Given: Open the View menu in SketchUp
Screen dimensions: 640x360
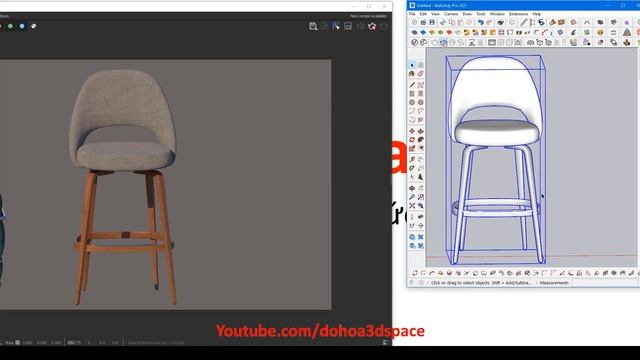Looking at the screenshot, I should 436,14.
